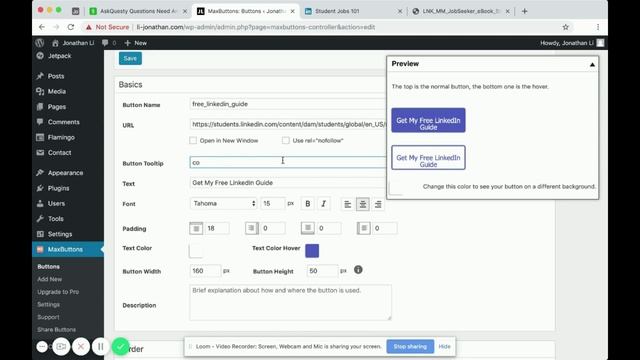Open Share Buttons submenu link
Screen dimensions: 640x360
click(x=56, y=329)
